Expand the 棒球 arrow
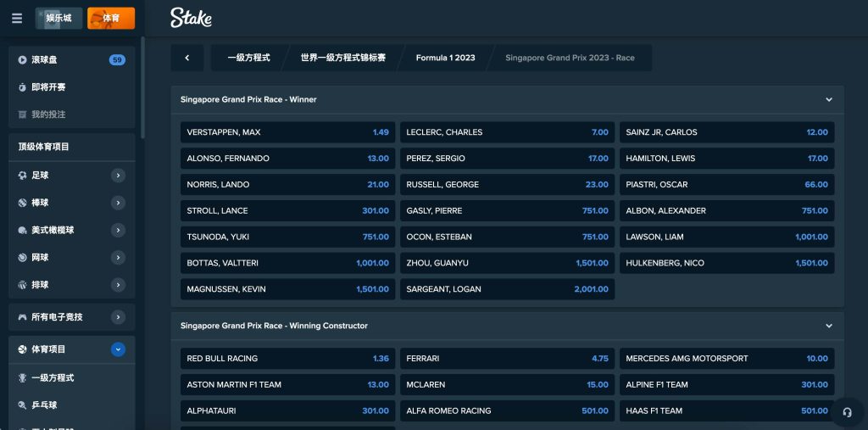The image size is (868, 430). pyautogui.click(x=118, y=203)
